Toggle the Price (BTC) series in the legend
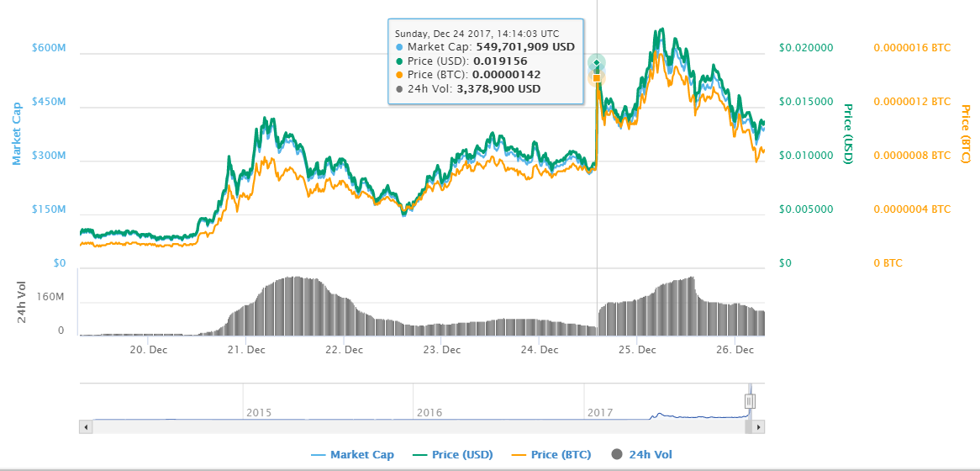Screen dimensions: 980x471 coord(551,455)
